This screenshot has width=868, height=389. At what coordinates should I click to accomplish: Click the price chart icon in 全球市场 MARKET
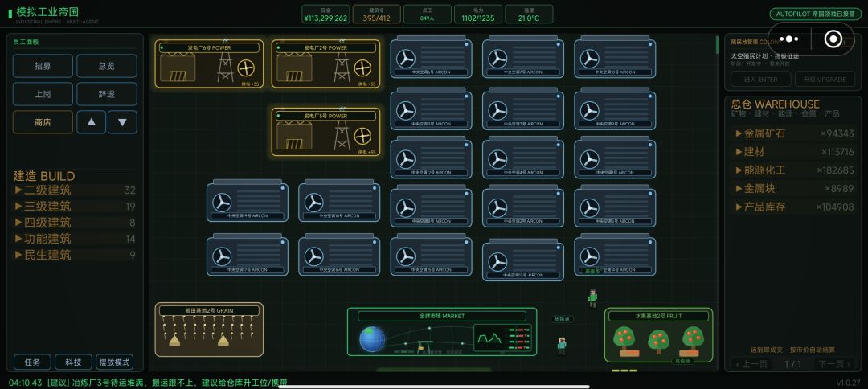point(489,337)
